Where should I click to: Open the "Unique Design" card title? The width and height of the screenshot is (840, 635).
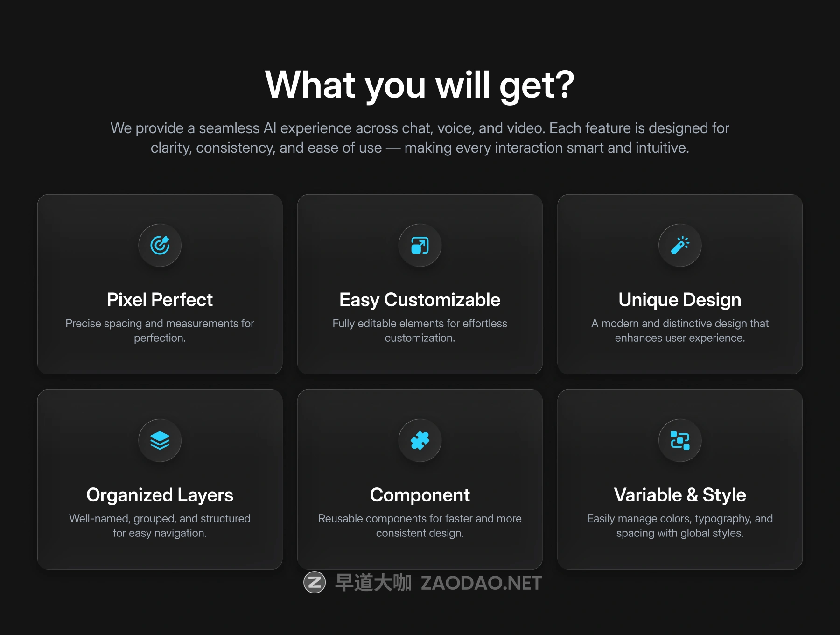[680, 300]
